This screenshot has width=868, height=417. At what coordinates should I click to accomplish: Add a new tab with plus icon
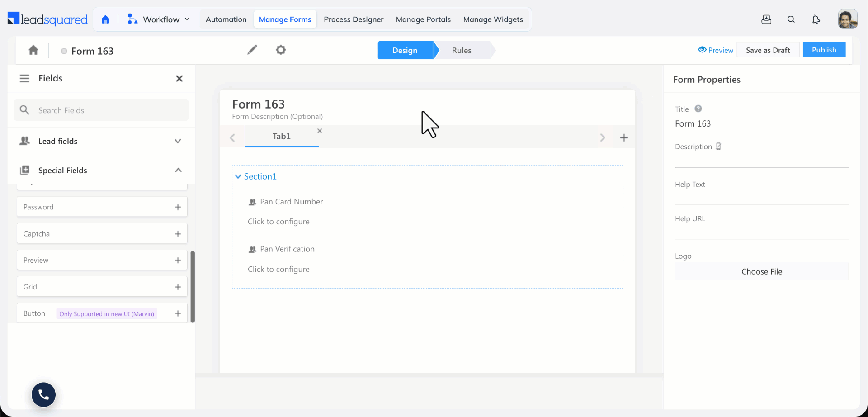coord(624,137)
